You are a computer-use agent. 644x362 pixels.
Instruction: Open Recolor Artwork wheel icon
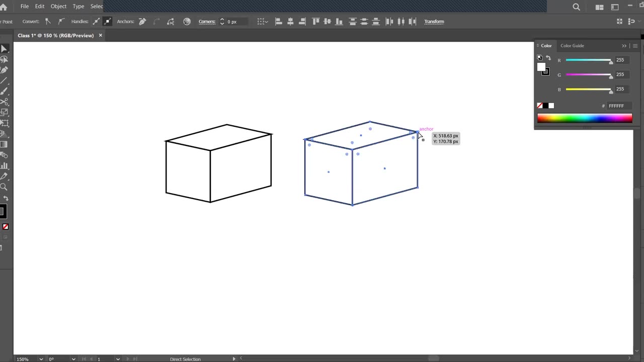(187, 22)
